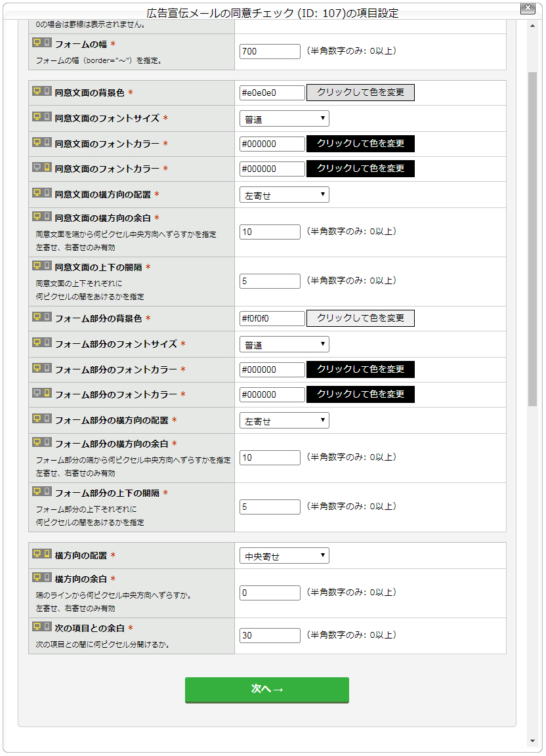This screenshot has width=546, height=756.
Task: Click the PC icon beside 同意文面の背景色
Action: 37,91
